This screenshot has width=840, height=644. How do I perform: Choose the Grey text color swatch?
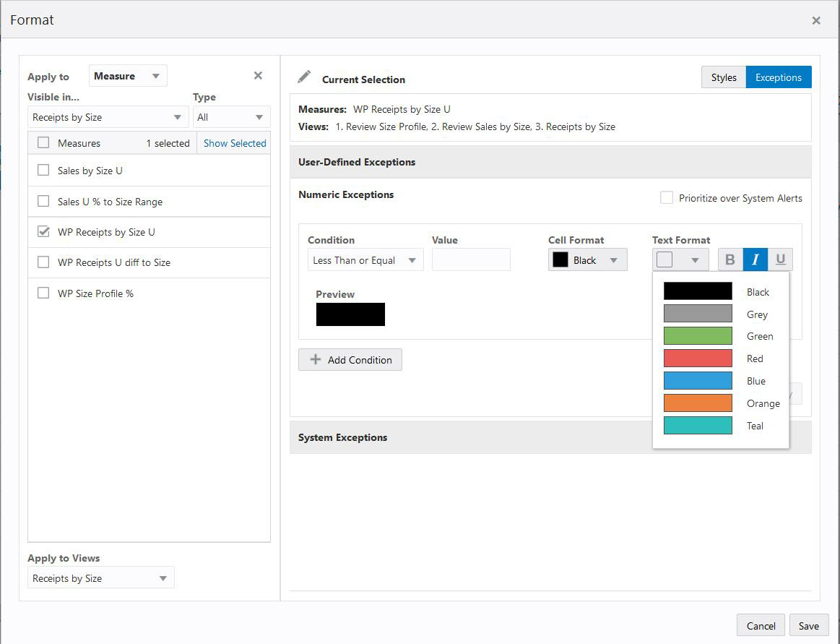tap(698, 314)
